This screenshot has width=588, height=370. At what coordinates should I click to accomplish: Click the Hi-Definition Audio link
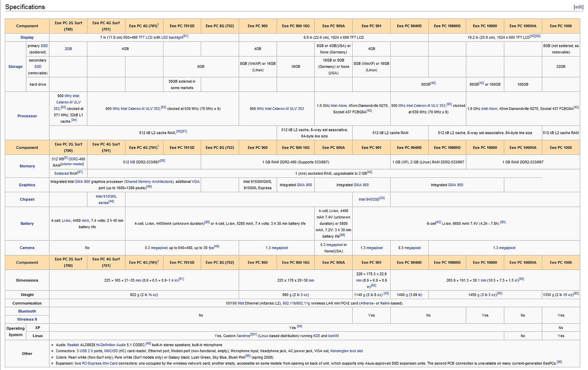111,345
